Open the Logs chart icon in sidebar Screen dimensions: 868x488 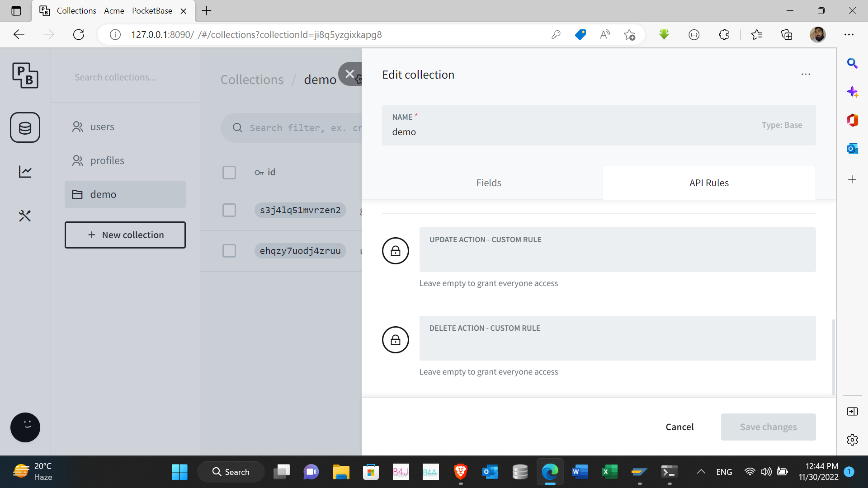(25, 172)
